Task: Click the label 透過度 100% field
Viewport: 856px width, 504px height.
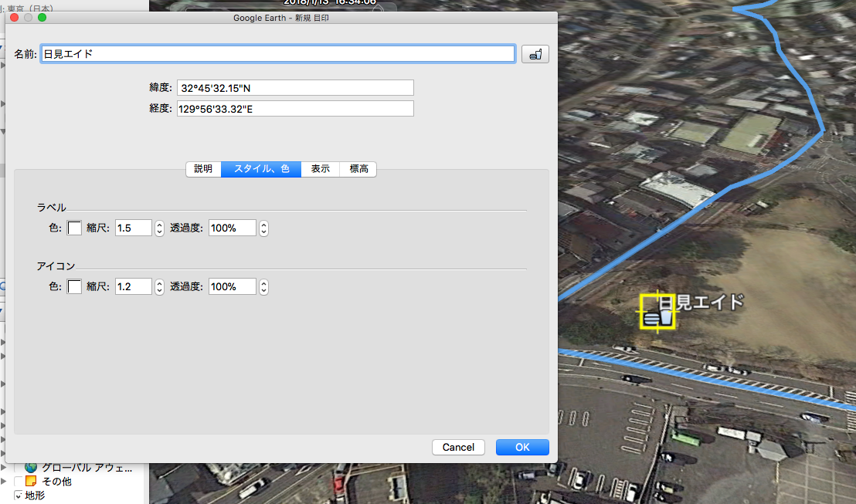Action: (232, 228)
